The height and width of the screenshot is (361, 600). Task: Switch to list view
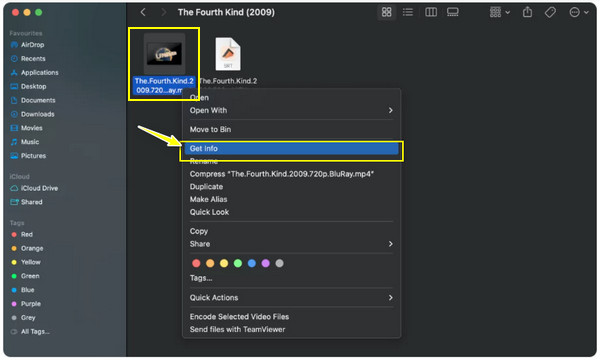click(408, 12)
